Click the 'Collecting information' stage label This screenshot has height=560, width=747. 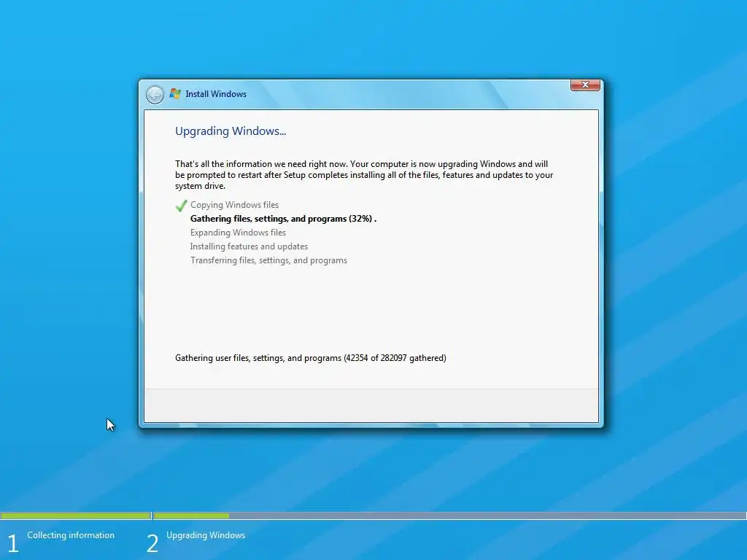click(x=71, y=534)
